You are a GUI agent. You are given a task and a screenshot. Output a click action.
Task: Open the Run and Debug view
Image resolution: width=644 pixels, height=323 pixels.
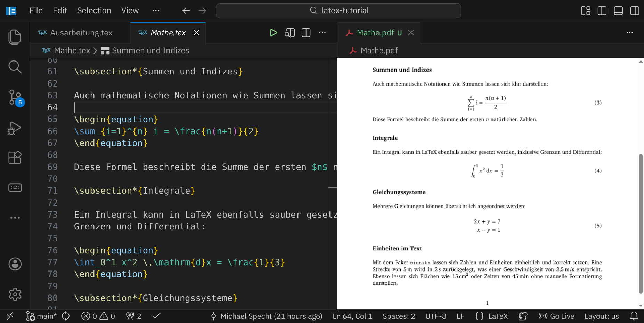pyautogui.click(x=15, y=128)
